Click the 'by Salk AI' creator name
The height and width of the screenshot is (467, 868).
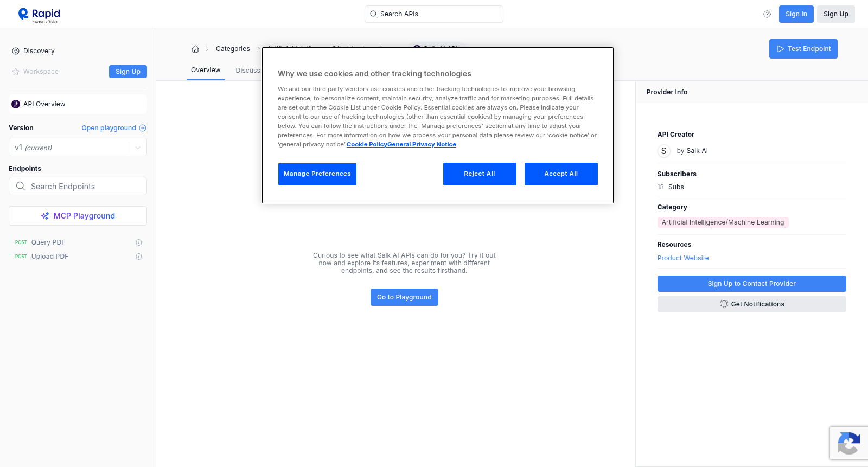692,151
